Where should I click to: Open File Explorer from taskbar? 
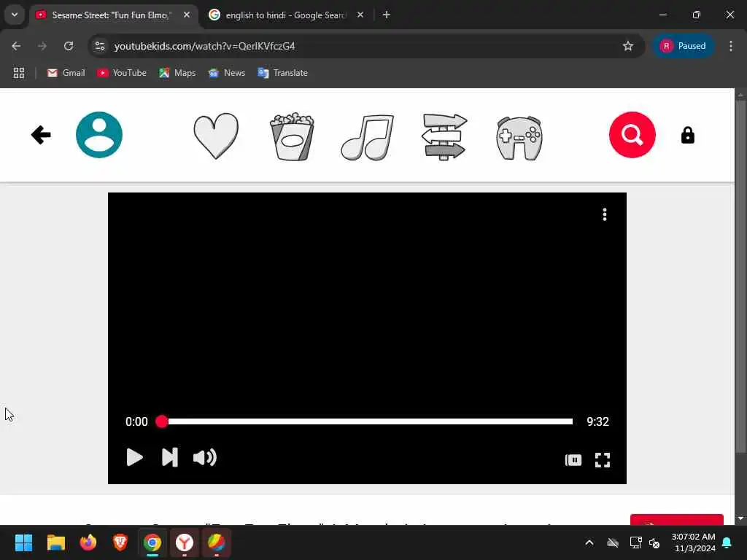(55, 542)
